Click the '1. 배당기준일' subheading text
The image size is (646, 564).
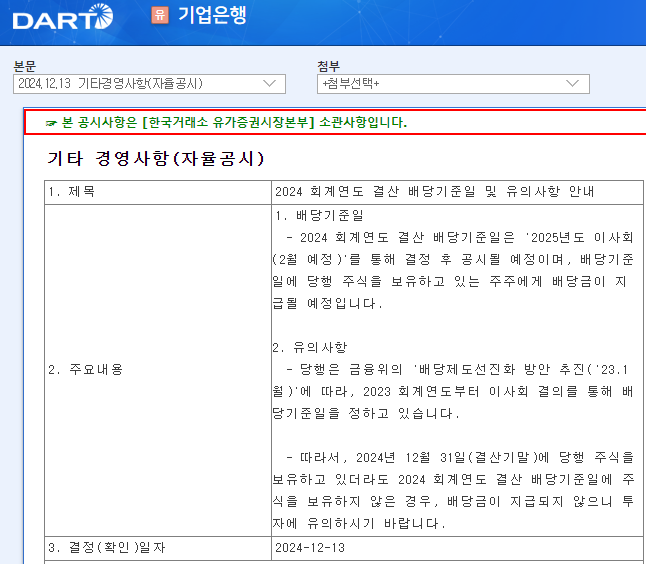(319, 215)
